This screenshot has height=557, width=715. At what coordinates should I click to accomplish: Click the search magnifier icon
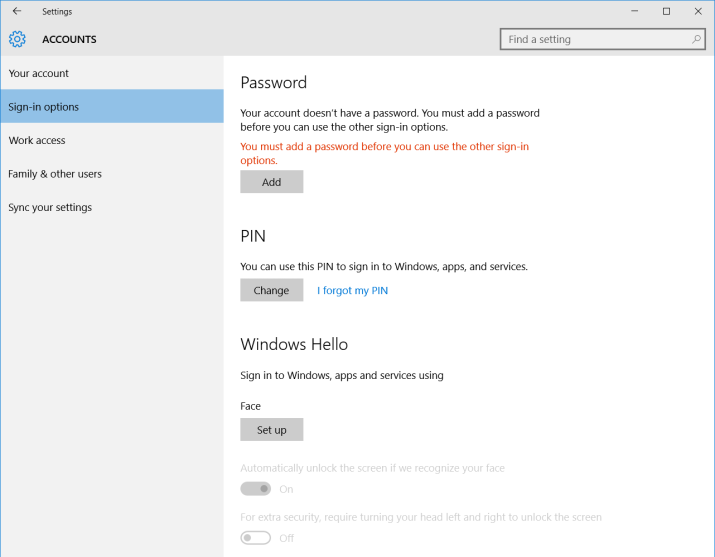click(696, 39)
